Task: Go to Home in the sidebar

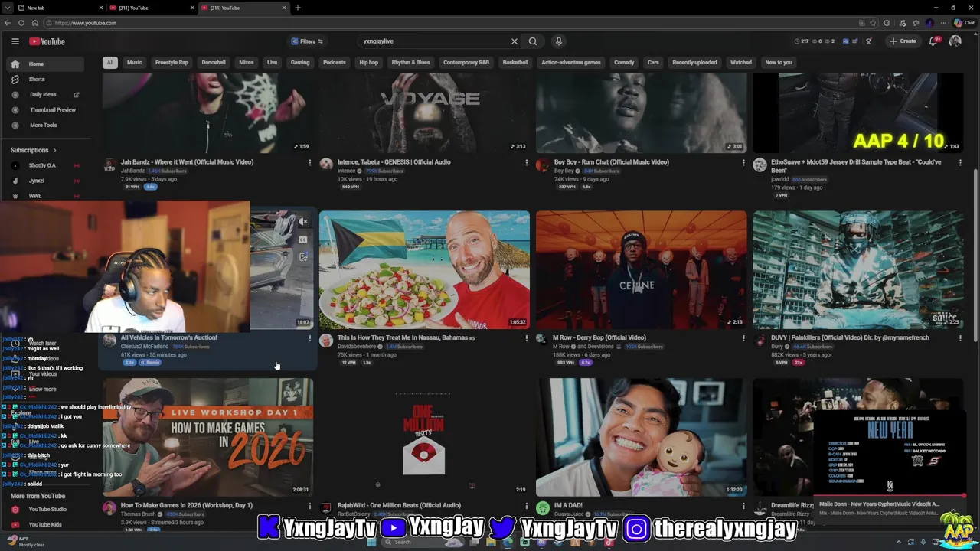Action: [44, 64]
